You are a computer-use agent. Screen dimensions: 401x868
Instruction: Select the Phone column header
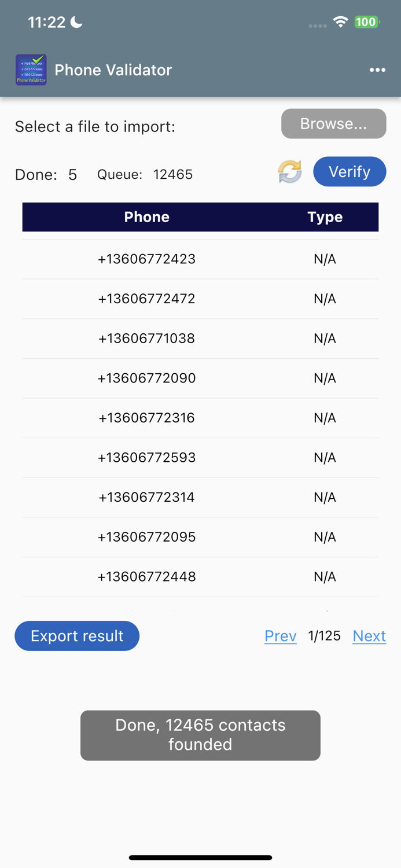click(x=146, y=217)
